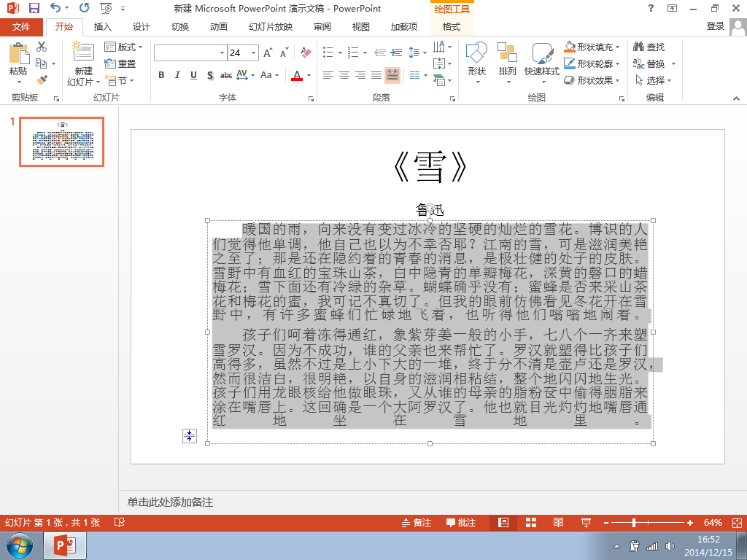Find text using the binoculars 查找 icon
Screen dimensions: 747x560
[x=649, y=47]
